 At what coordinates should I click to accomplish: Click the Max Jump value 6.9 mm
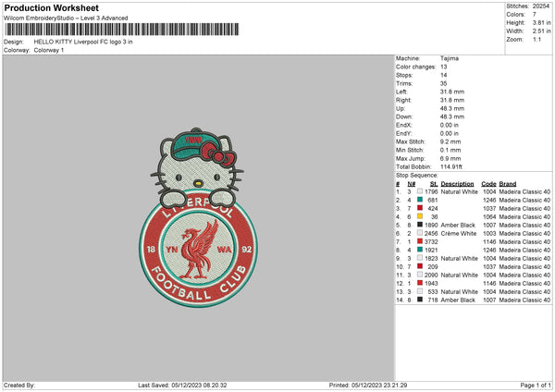[450, 158]
